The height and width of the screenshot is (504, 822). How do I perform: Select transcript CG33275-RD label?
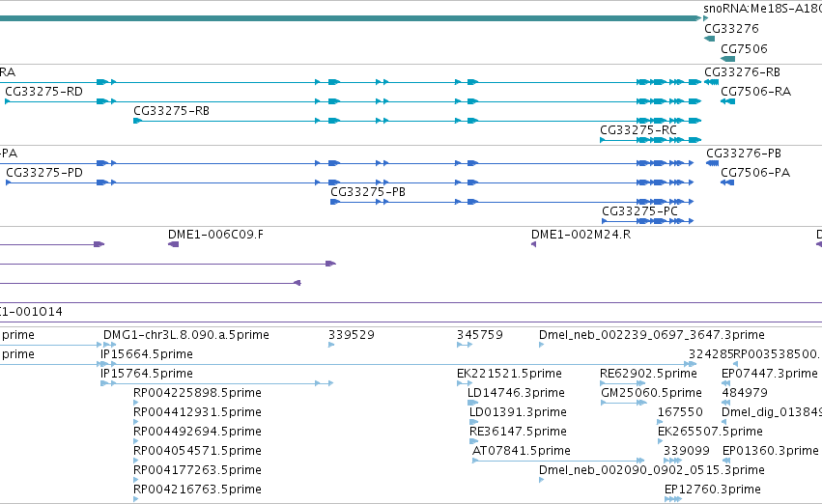(x=44, y=92)
